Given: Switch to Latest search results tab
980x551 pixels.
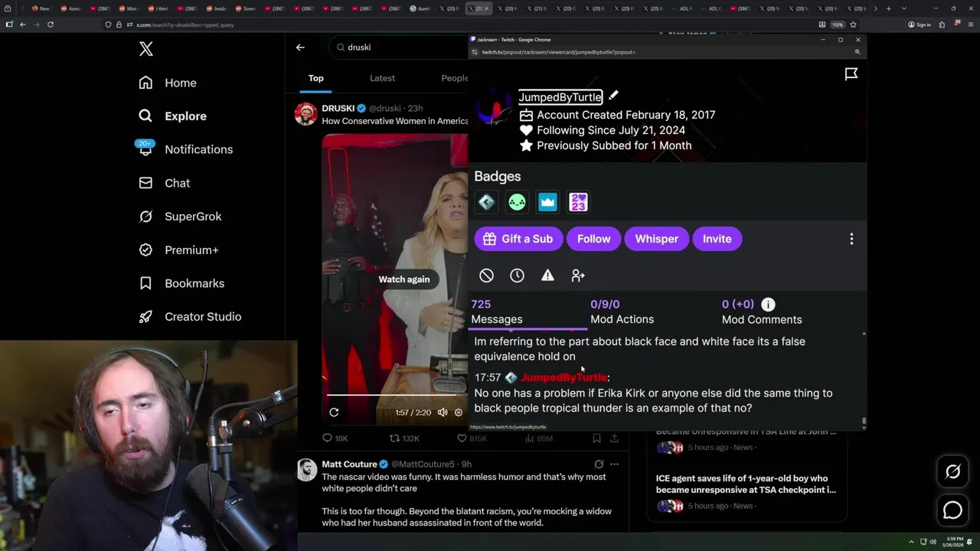Looking at the screenshot, I should click(x=382, y=78).
